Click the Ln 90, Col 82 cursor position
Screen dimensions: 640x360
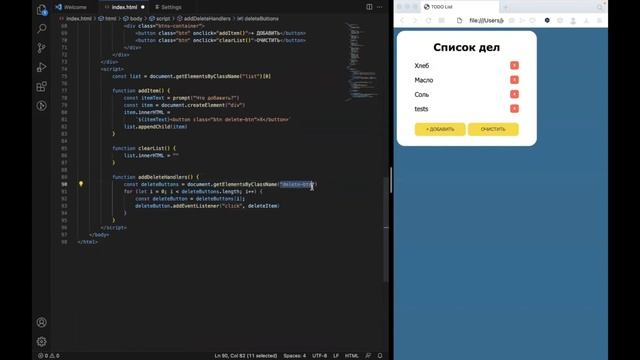pyautogui.click(x=246, y=356)
